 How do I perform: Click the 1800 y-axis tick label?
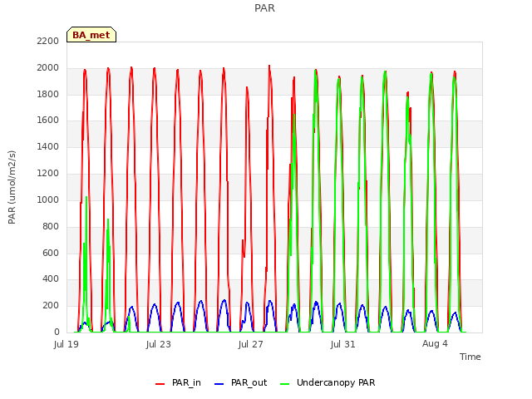[48, 94]
